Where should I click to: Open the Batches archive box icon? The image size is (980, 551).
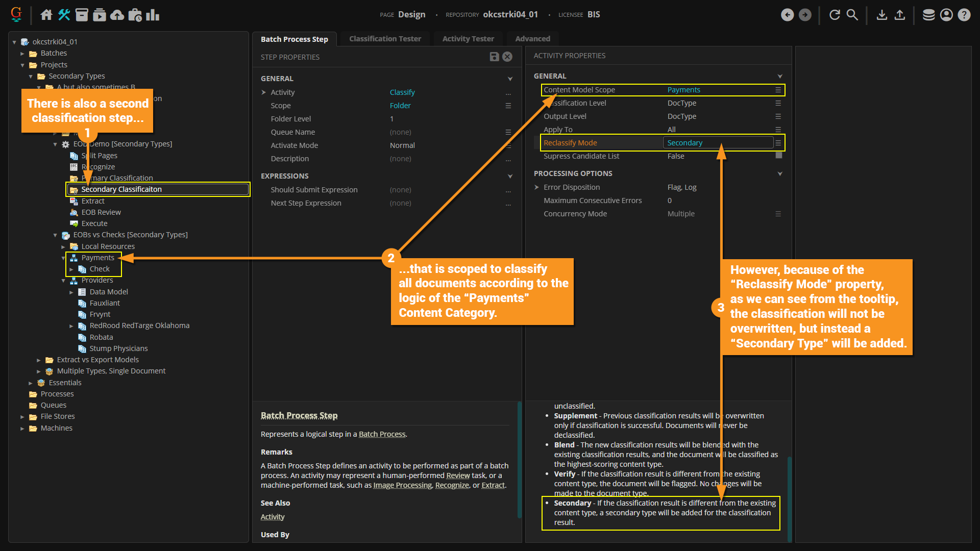(82, 15)
